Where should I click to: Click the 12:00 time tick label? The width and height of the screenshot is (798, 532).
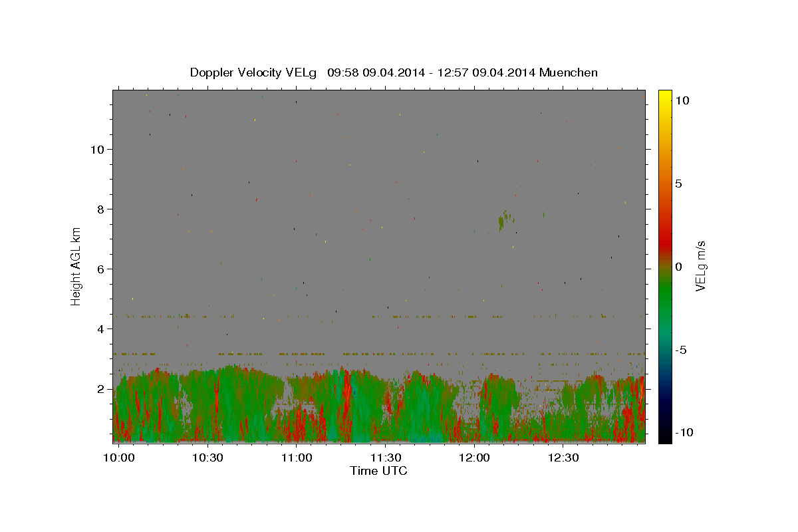[474, 458]
